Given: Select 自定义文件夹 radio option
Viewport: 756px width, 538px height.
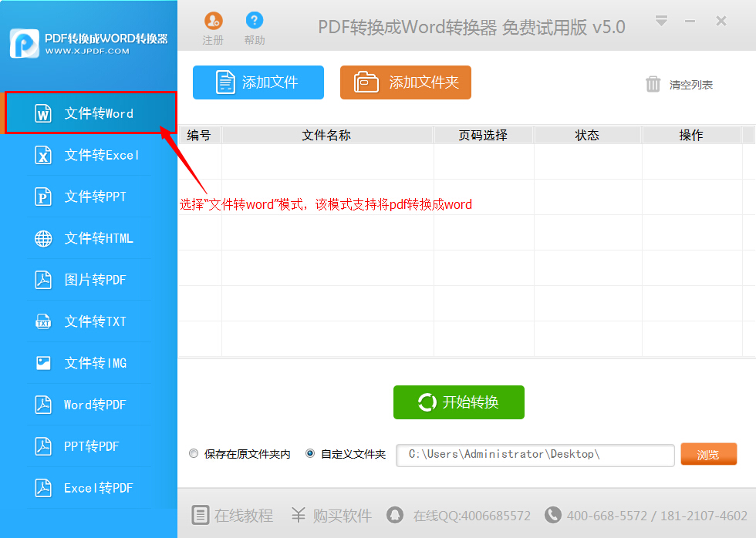Looking at the screenshot, I should click(x=309, y=453).
